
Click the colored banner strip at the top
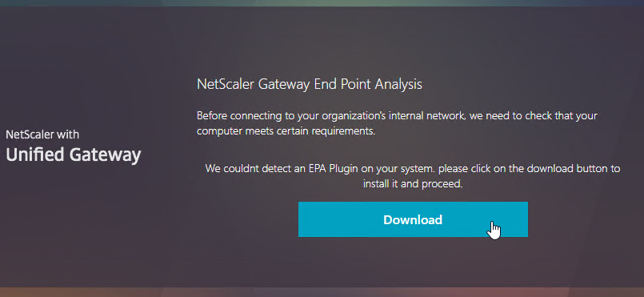point(322,3)
